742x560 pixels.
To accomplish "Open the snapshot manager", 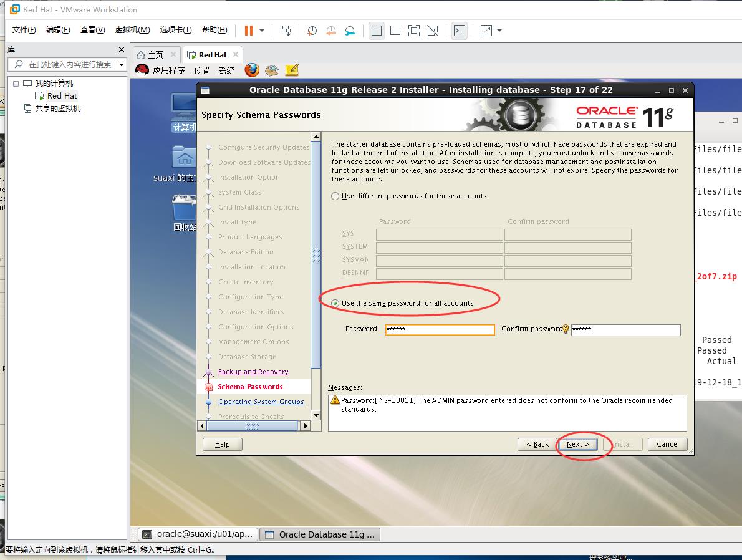I will click(350, 31).
